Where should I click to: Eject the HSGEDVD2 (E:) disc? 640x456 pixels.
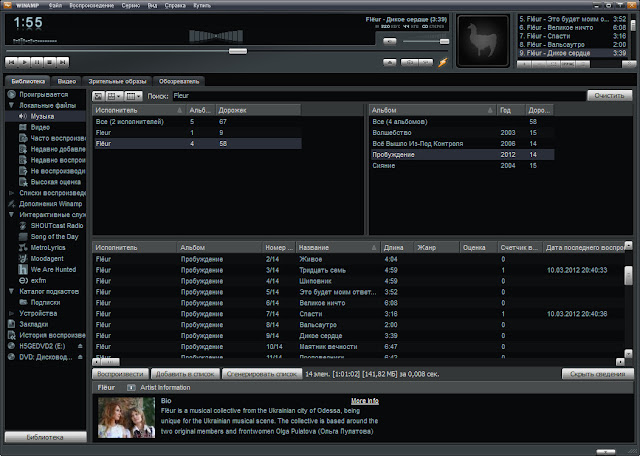(80, 346)
